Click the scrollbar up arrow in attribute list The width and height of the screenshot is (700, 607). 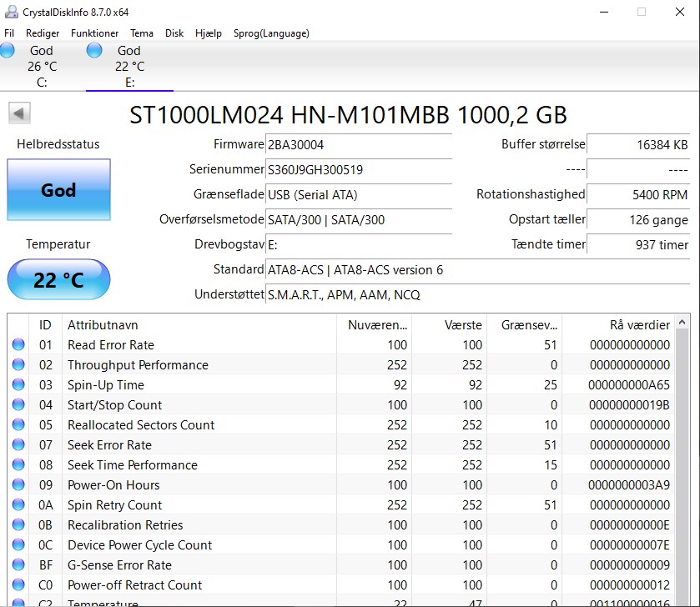click(682, 322)
